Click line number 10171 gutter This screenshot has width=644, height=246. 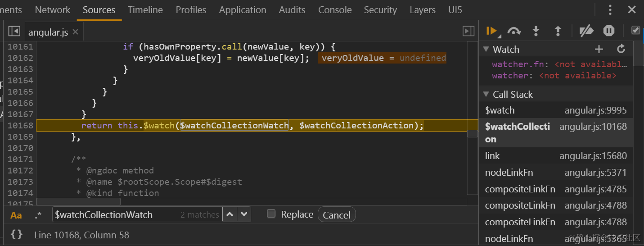click(x=20, y=159)
